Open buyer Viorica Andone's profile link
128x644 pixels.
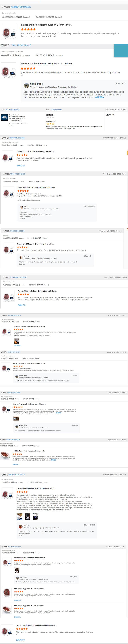click(56, 110)
